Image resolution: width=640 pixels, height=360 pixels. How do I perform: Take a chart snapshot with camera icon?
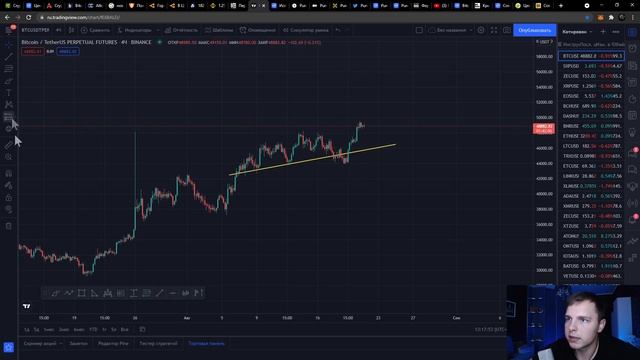pyautogui.click(x=507, y=30)
